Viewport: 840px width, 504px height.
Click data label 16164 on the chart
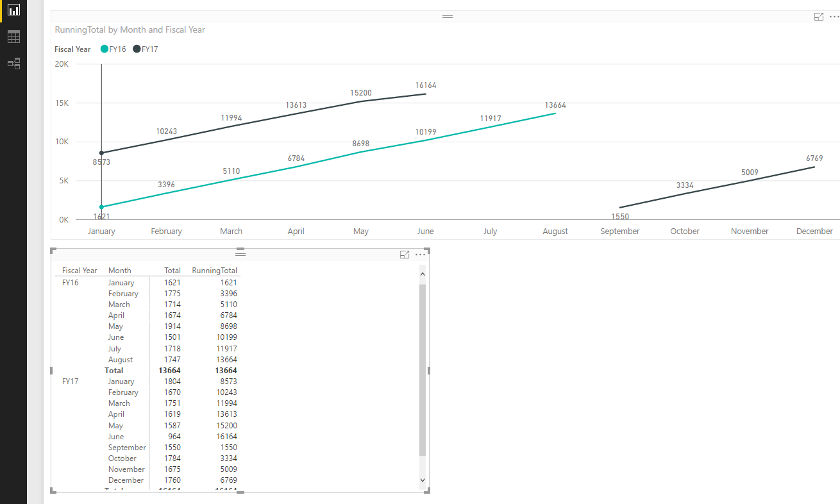pyautogui.click(x=426, y=85)
